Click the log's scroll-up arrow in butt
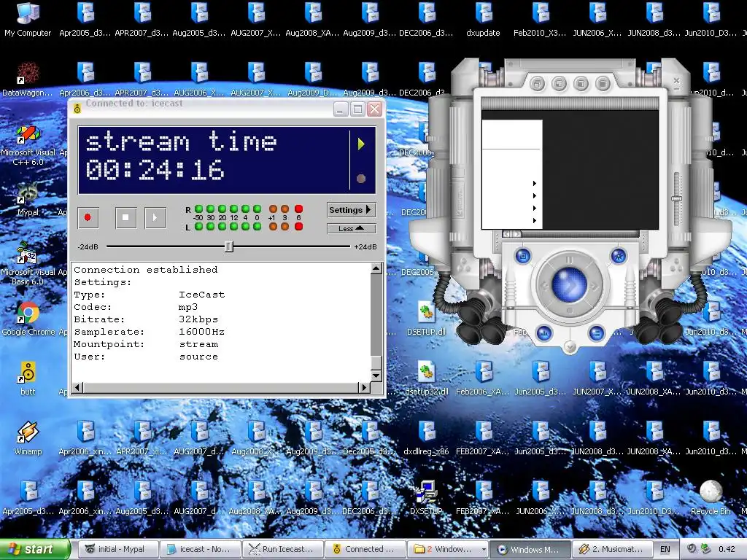Viewport: 747px width, 560px height. 376,268
